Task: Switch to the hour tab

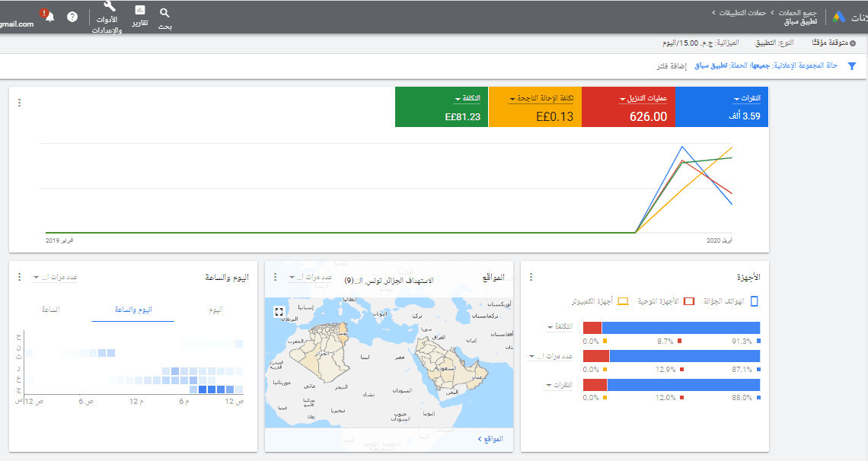Action: pos(50,310)
